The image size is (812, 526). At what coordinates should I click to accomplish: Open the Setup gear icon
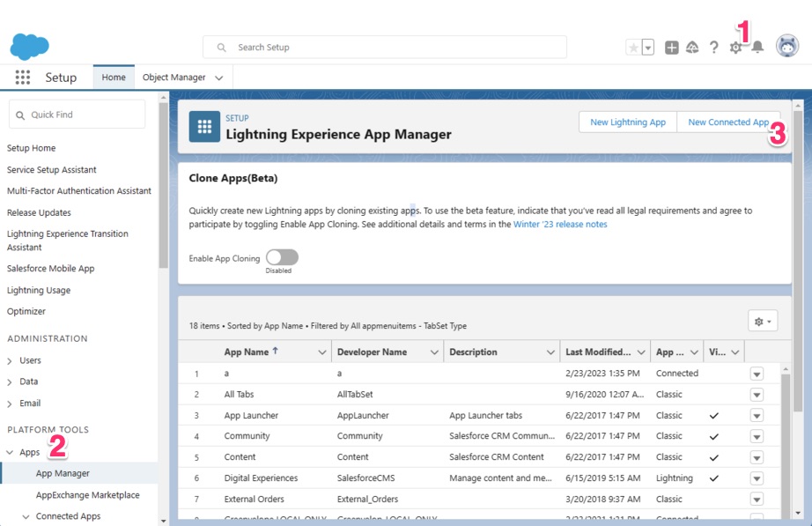[735, 48]
